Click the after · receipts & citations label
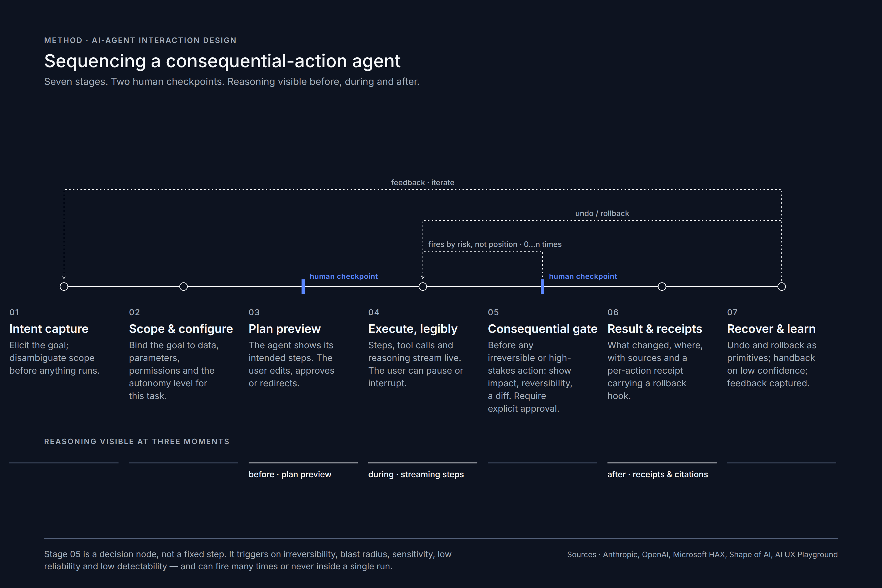The image size is (882, 588). 657,474
